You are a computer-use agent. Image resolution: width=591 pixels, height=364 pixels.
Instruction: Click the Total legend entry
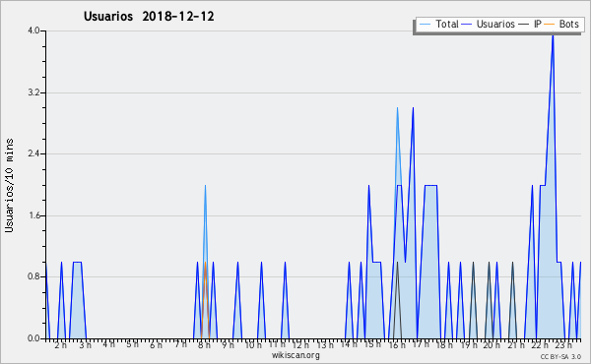point(439,24)
